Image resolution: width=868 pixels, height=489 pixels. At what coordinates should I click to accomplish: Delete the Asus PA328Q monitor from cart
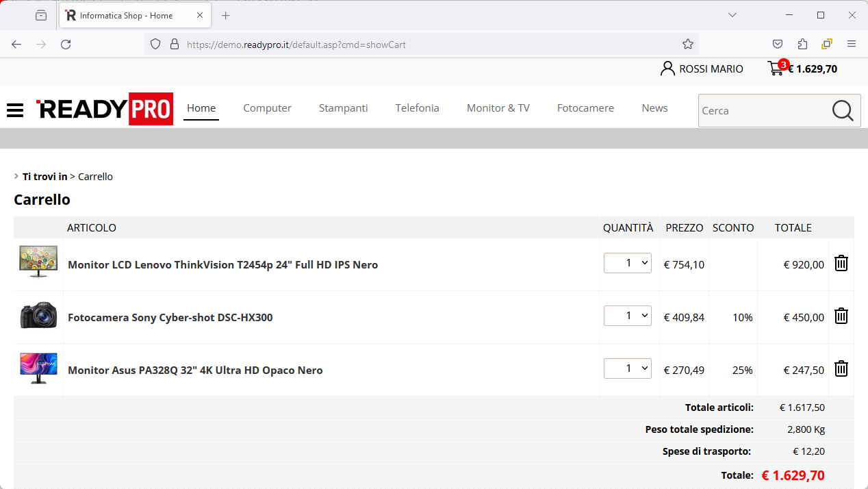tap(841, 368)
